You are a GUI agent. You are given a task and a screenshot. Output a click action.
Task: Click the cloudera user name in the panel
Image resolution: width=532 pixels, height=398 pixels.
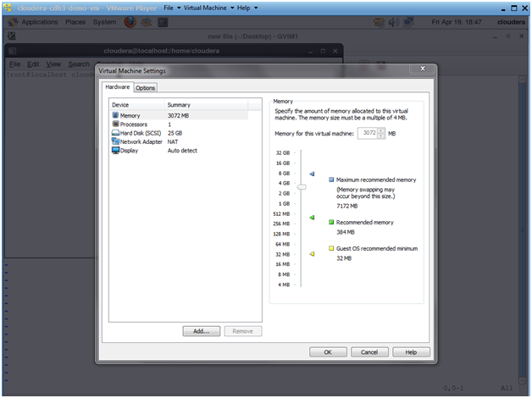[511, 22]
